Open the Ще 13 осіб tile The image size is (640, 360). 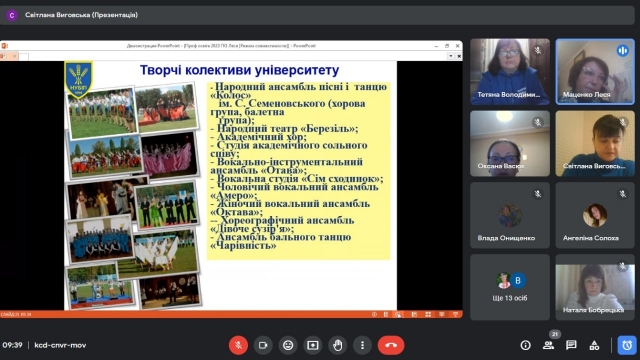pyautogui.click(x=510, y=287)
